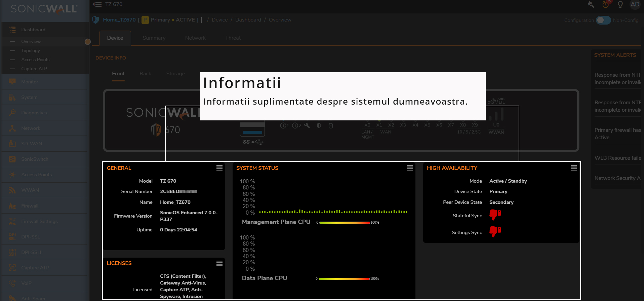This screenshot has width=644, height=301.
Task: Click the Uptime value 0 Days 22:04:54
Action: [x=178, y=230]
